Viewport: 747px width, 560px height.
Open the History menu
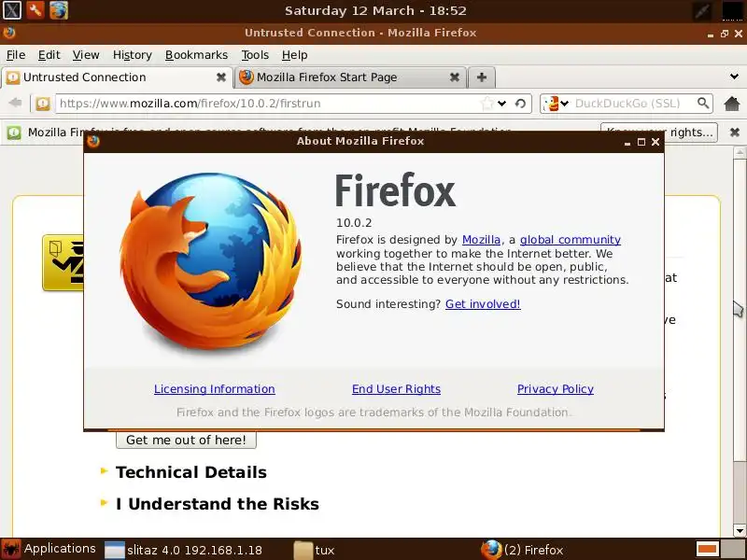[x=132, y=55]
